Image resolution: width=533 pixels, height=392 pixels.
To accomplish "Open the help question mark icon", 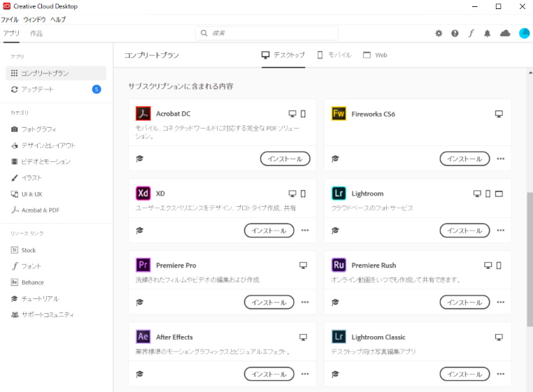I will (455, 34).
